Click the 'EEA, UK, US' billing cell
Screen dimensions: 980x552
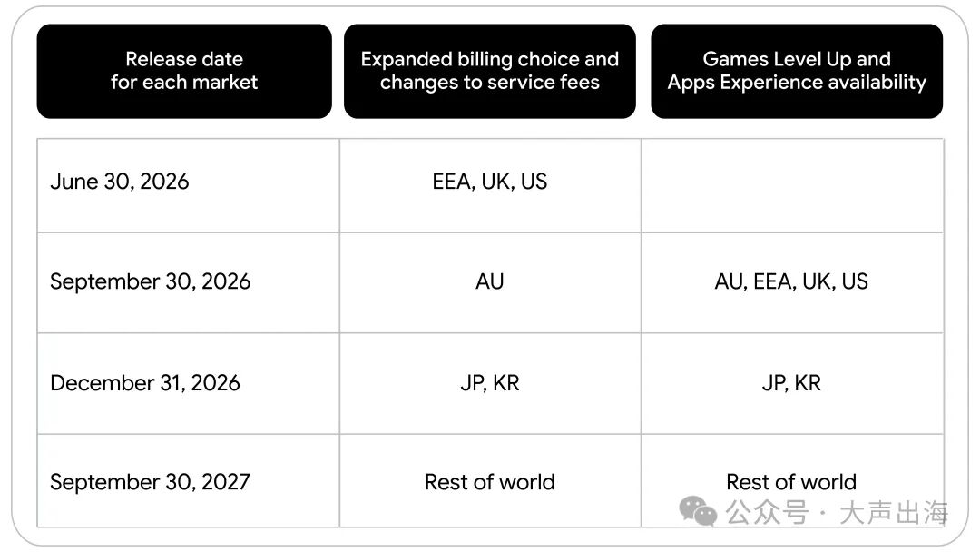[490, 186]
